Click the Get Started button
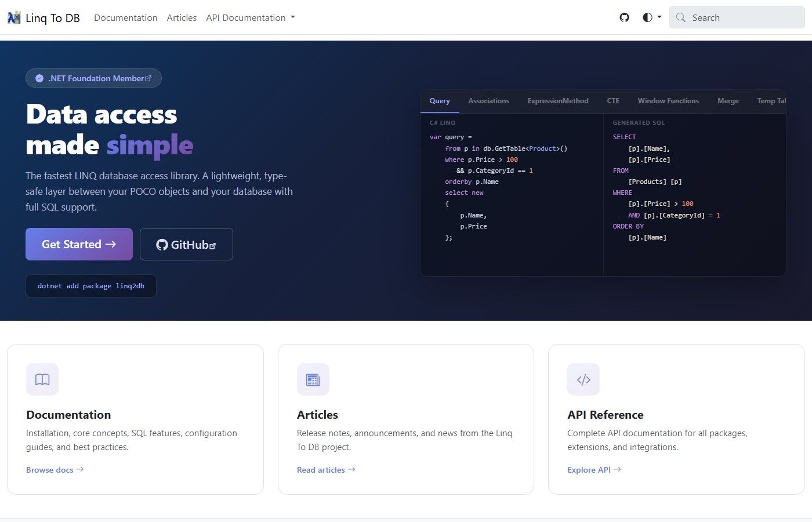812x522 pixels. pos(79,244)
